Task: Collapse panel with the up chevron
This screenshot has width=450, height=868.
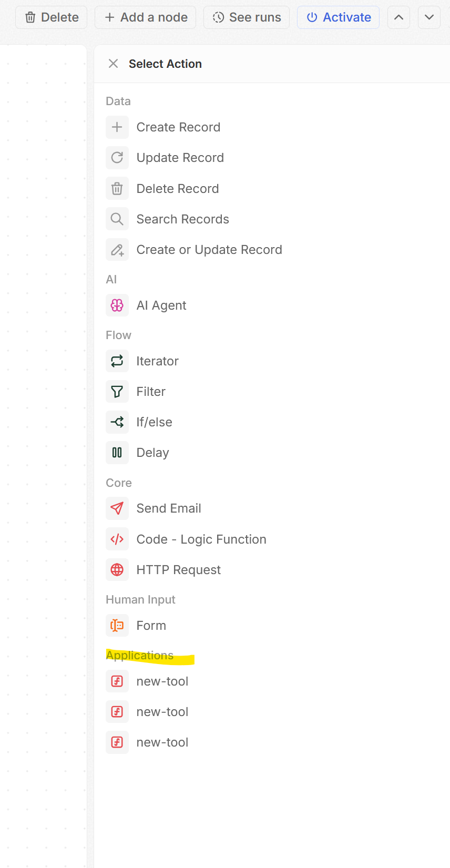Action: [x=398, y=17]
